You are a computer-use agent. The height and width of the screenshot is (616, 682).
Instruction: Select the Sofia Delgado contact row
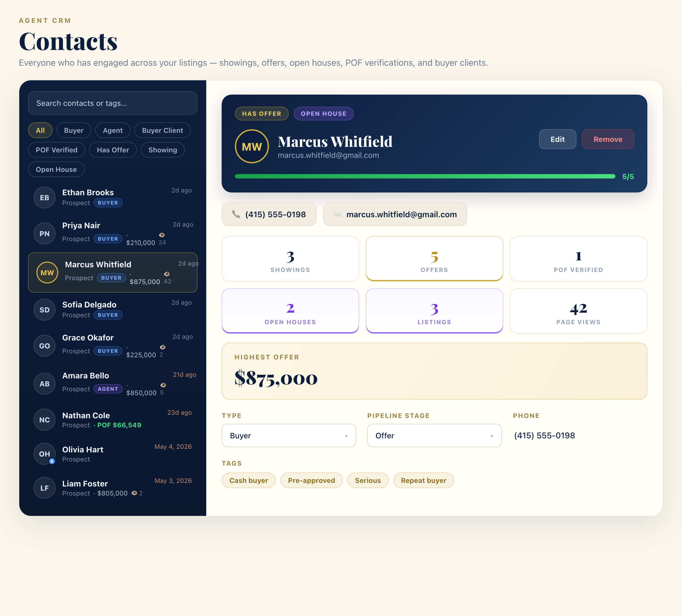pyautogui.click(x=113, y=310)
